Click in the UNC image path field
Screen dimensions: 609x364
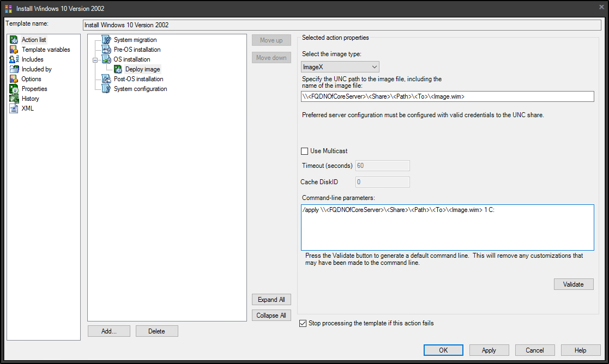[447, 96]
